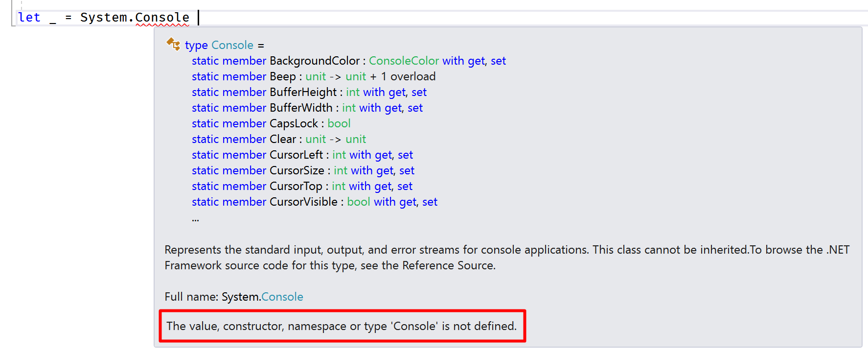Click the 'CapsLock' member name
This screenshot has height=355, width=868.
[x=294, y=123]
